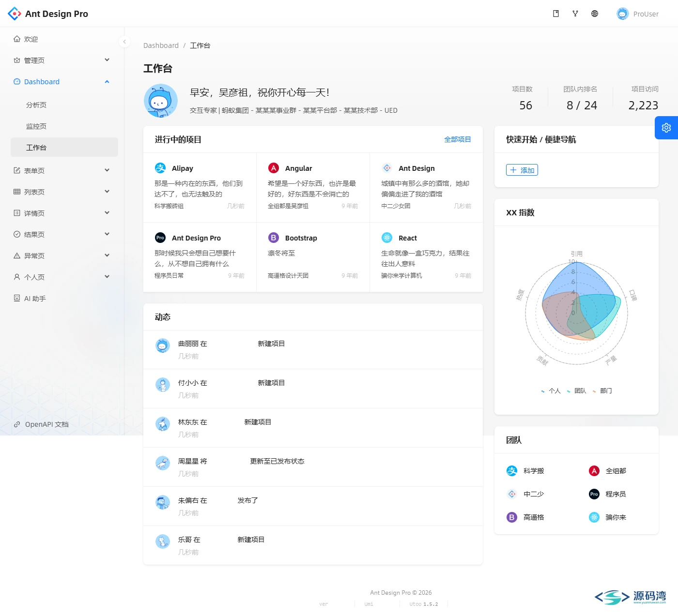678x616 pixels.
Task: Click the Bootstrap project icon
Action: tap(274, 238)
